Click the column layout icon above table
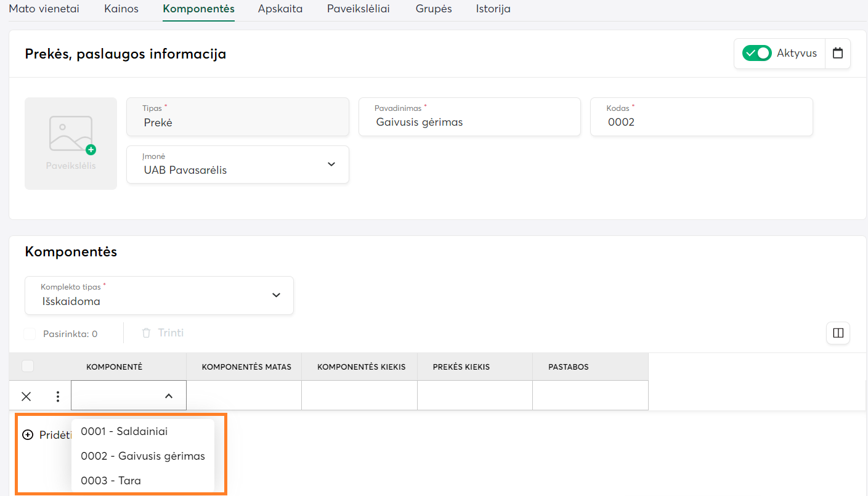This screenshot has width=868, height=496. (838, 333)
